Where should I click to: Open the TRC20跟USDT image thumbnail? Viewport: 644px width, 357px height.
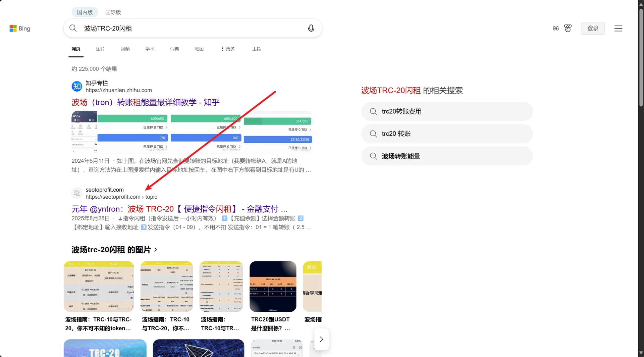[x=273, y=287]
